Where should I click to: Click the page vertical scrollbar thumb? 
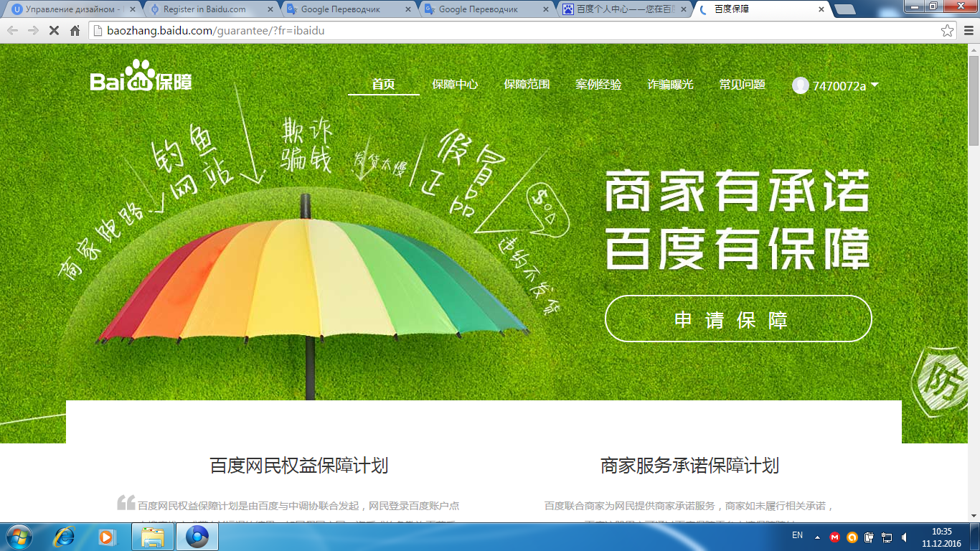tap(974, 100)
